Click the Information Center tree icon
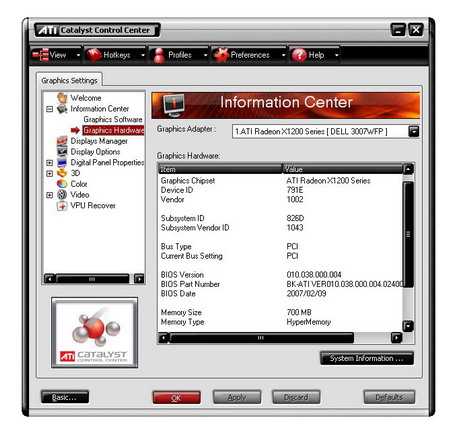The width and height of the screenshot is (450, 431). 62,109
